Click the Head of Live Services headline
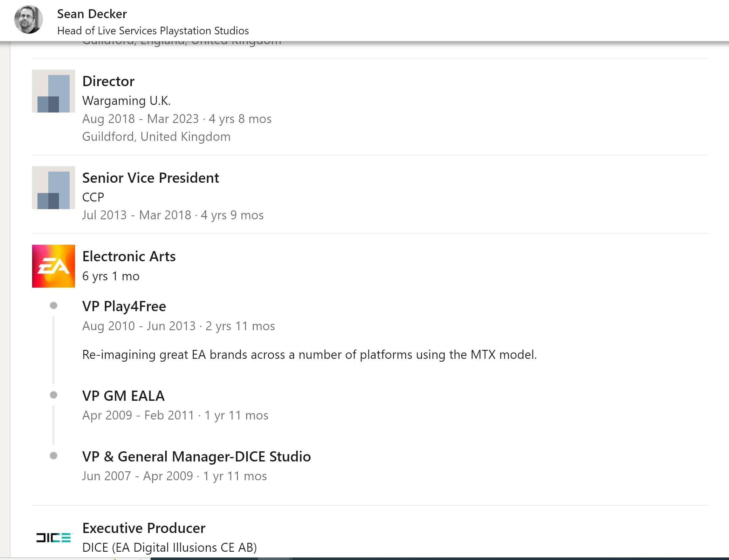Viewport: 729px width, 560px height. [x=153, y=31]
